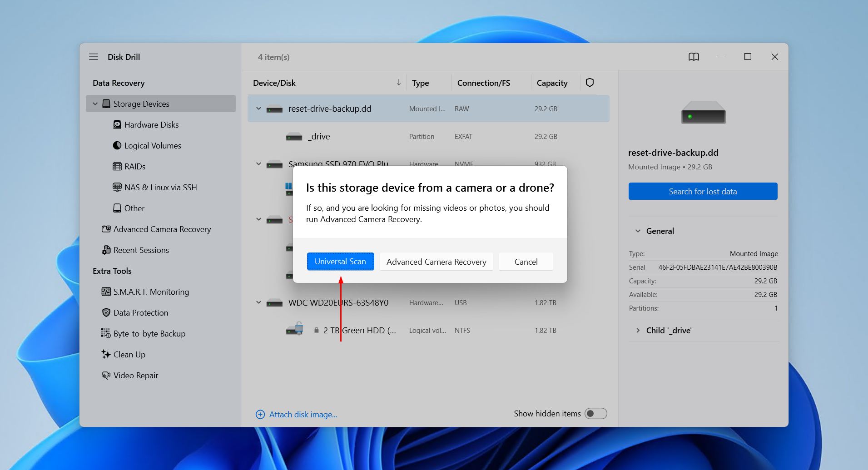Screen dimensions: 868x470
Task: Collapse the partially hidden red-named disk row
Action: click(x=258, y=219)
